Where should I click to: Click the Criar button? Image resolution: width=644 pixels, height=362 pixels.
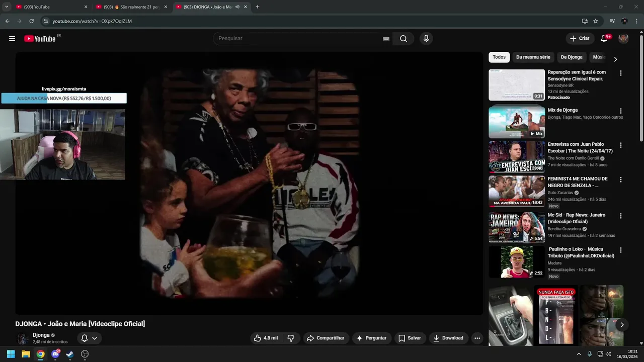pyautogui.click(x=580, y=39)
